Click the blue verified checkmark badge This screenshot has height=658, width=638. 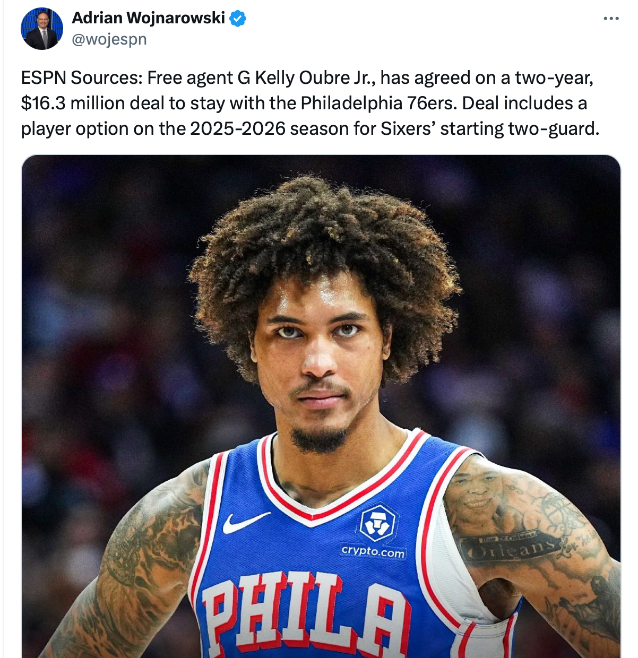click(x=238, y=19)
